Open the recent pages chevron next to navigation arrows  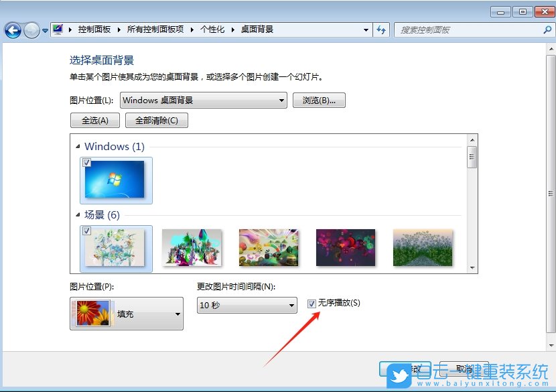pyautogui.click(x=44, y=29)
